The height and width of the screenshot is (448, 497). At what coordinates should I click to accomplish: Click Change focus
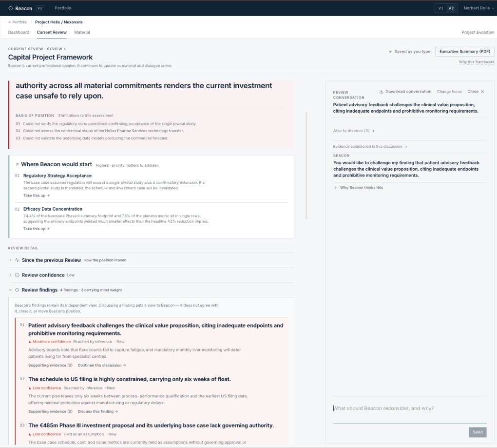pos(449,92)
